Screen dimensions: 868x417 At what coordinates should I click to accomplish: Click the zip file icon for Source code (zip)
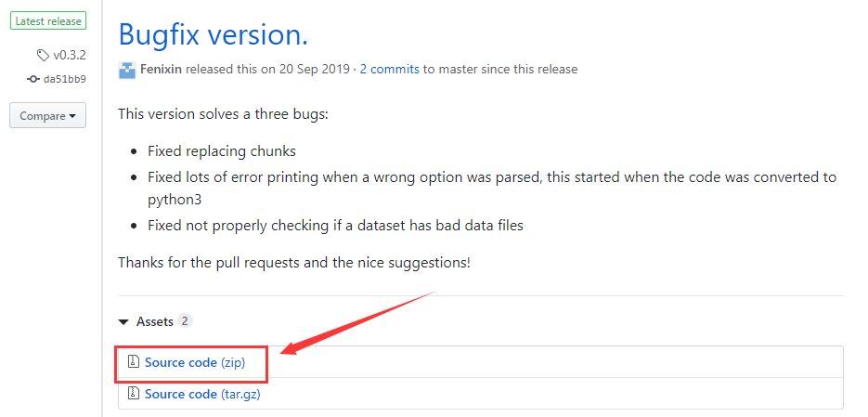[x=133, y=361]
